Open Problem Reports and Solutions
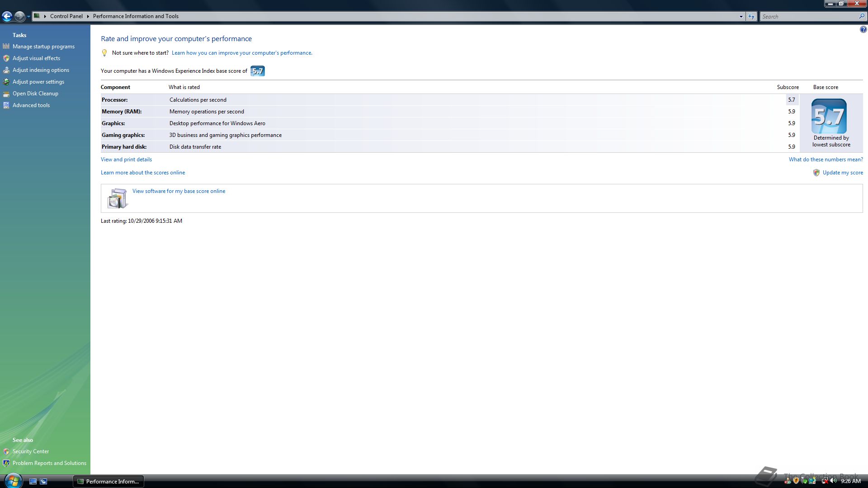Viewport: 868px width, 488px height. point(49,463)
